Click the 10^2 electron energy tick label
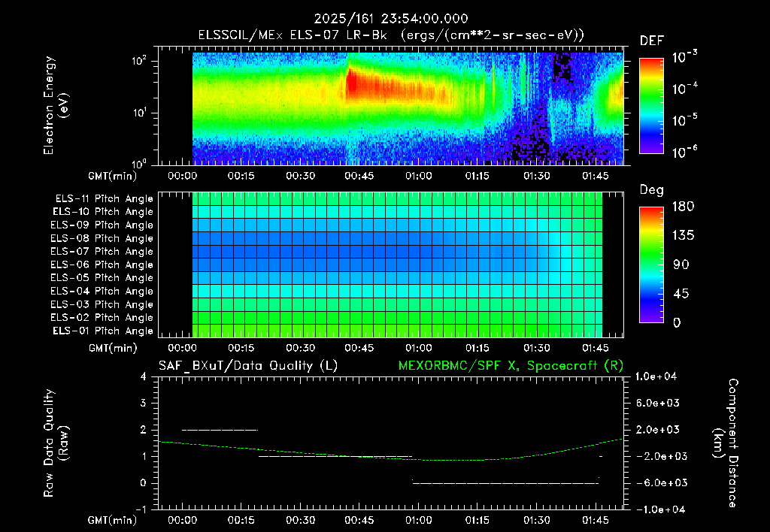Viewport: 770px width, 532px height. point(139,61)
